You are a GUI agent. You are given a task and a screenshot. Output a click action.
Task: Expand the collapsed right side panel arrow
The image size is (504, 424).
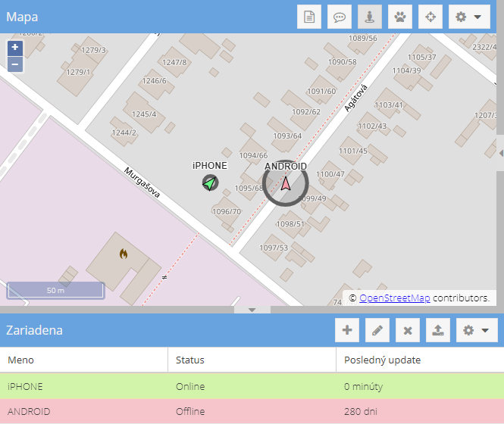click(x=499, y=154)
